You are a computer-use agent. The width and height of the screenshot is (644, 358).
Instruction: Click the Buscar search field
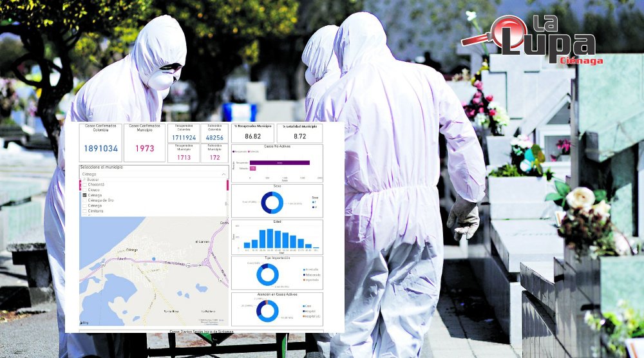153,180
